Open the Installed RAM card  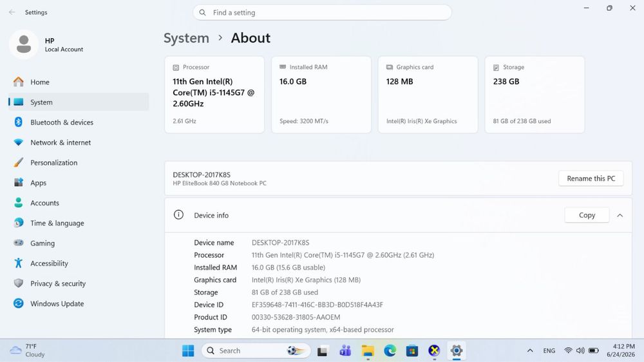[321, 95]
